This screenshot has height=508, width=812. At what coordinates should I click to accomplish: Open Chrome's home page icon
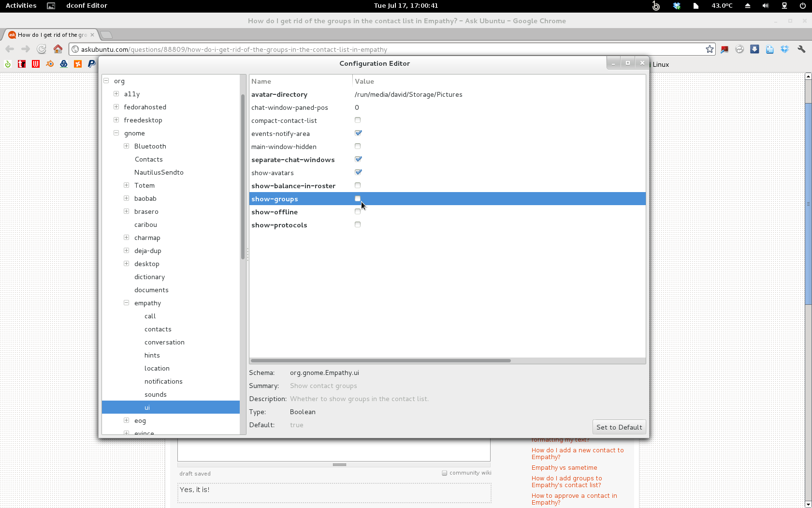(58, 49)
